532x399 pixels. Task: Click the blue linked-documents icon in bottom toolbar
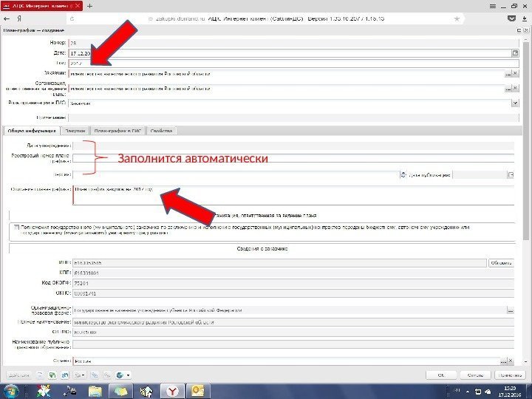click(65, 375)
